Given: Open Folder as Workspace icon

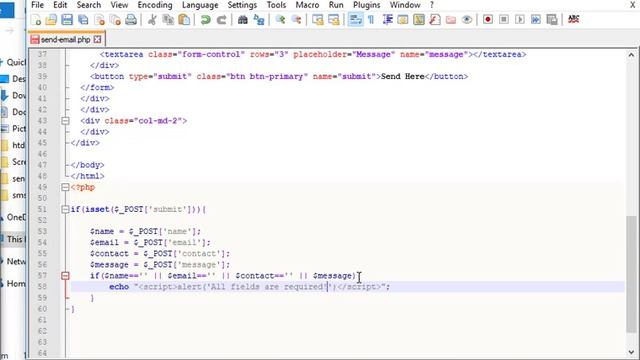Looking at the screenshot, I should 451,20.
